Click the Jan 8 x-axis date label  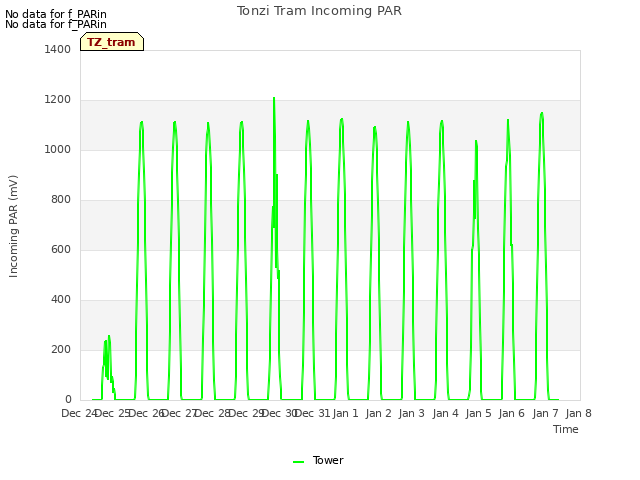point(578,413)
